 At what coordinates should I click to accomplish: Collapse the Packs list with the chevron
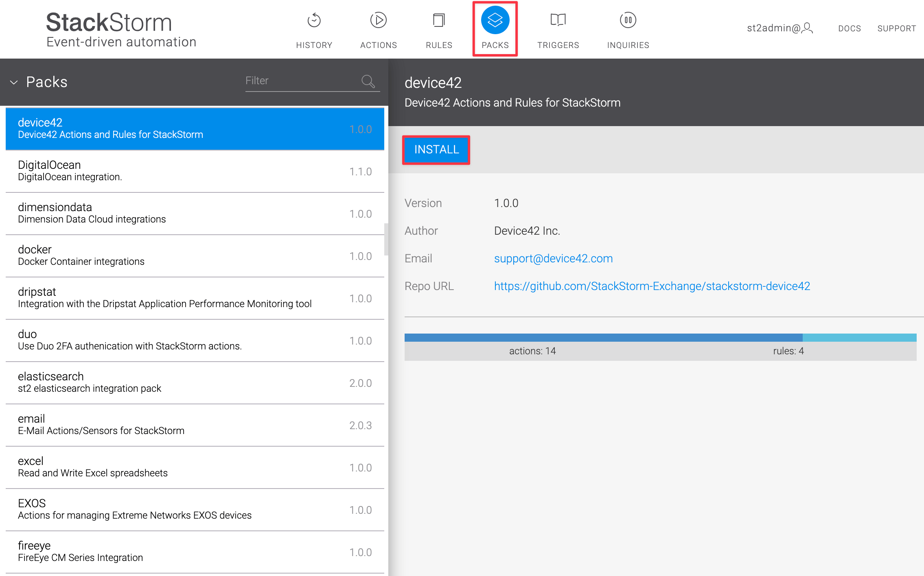(14, 83)
